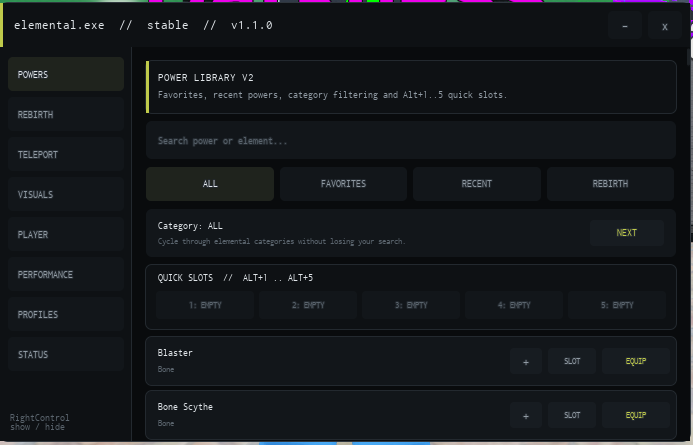Select the REBIRTH filter tab
The width and height of the screenshot is (693, 445).
pyautogui.click(x=610, y=184)
